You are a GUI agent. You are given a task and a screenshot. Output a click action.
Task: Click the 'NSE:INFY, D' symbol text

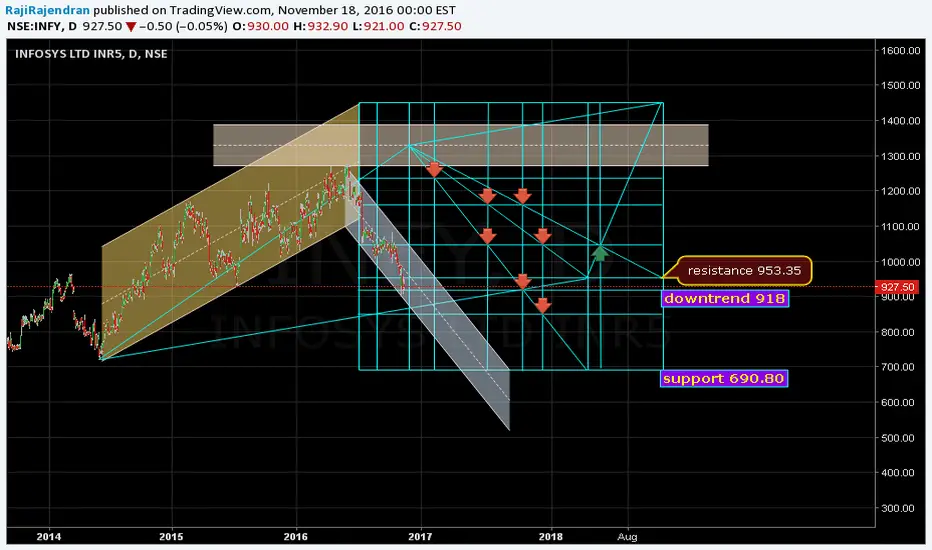[42, 27]
